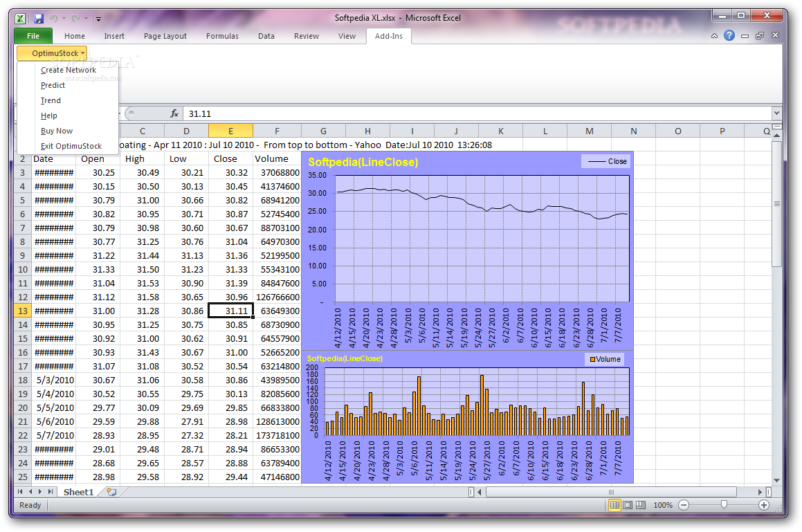
Task: Open the Review ribbon tab
Action: 307,36
